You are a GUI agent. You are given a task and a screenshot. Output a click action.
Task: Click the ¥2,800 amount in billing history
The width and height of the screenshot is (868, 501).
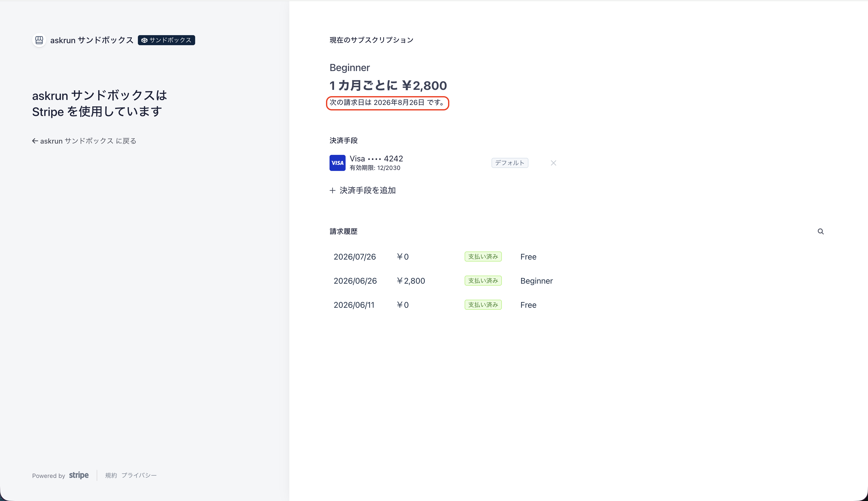pos(411,281)
